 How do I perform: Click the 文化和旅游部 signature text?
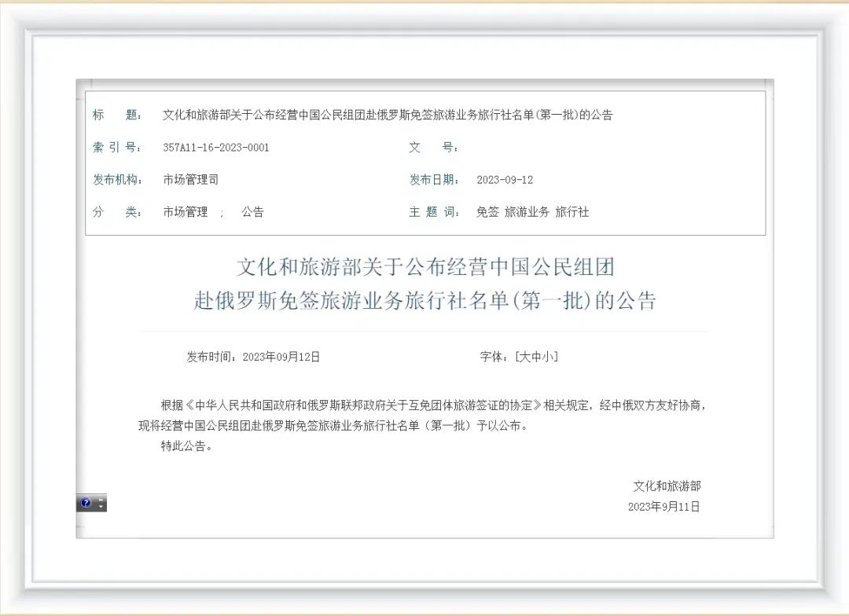point(667,486)
